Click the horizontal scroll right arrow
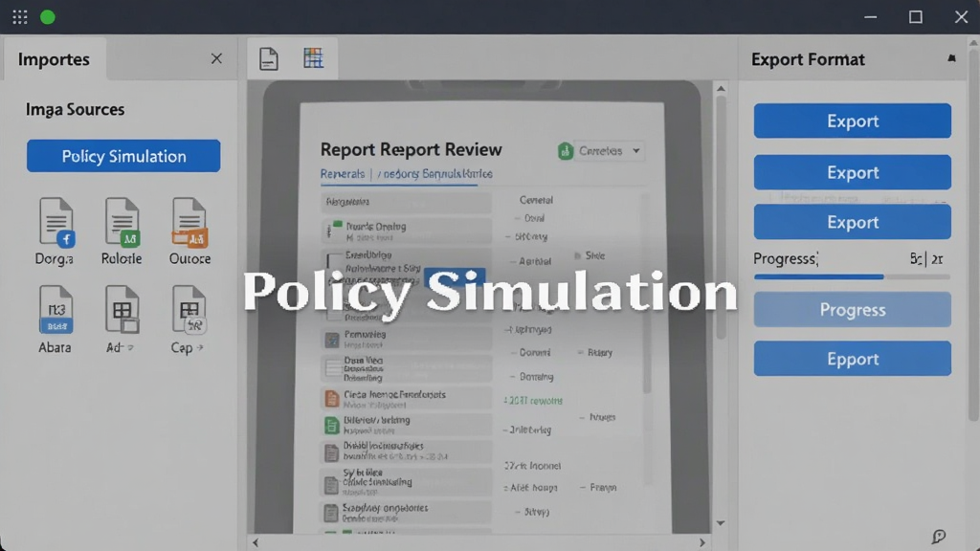This screenshot has width=980, height=551. tap(702, 542)
